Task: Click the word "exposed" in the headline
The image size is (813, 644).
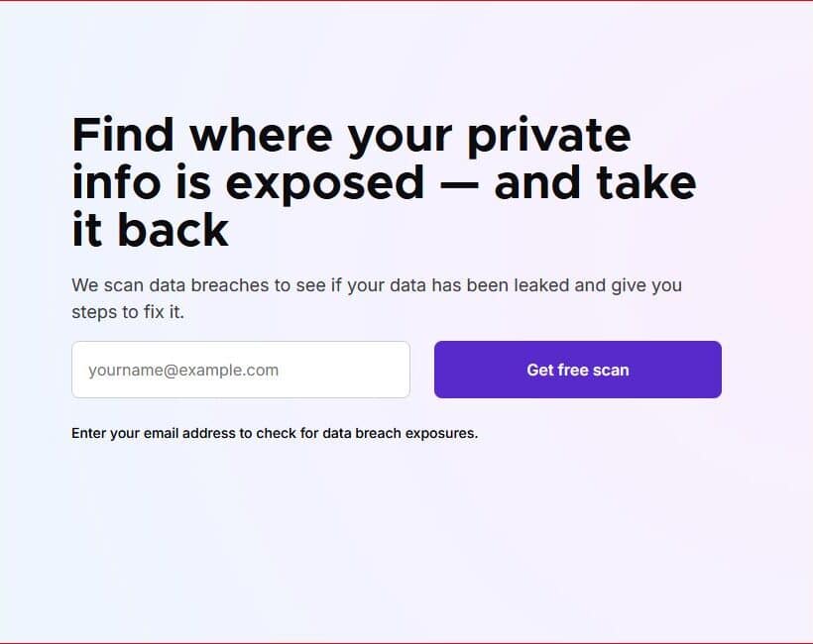Action: click(x=326, y=183)
